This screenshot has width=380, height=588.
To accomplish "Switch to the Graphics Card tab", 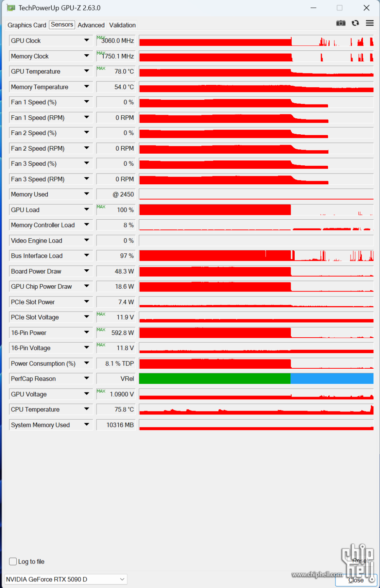I will pyautogui.click(x=27, y=25).
